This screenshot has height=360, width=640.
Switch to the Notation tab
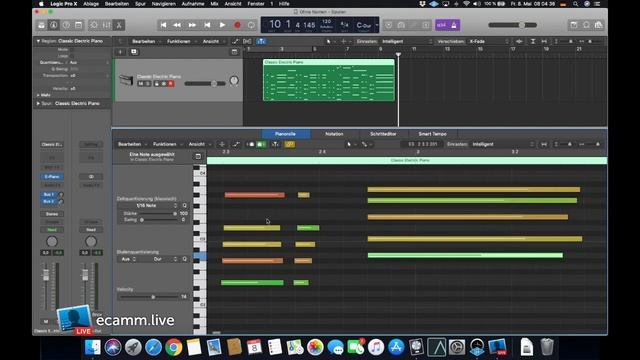(334, 134)
